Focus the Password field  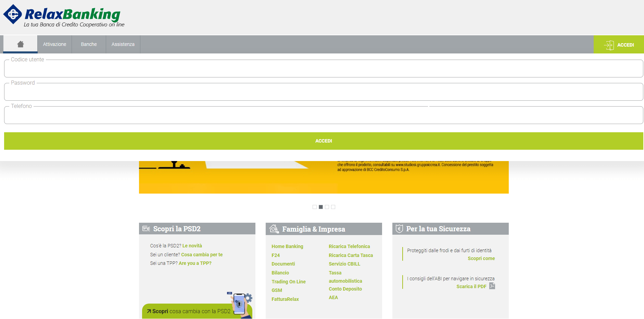[324, 92]
